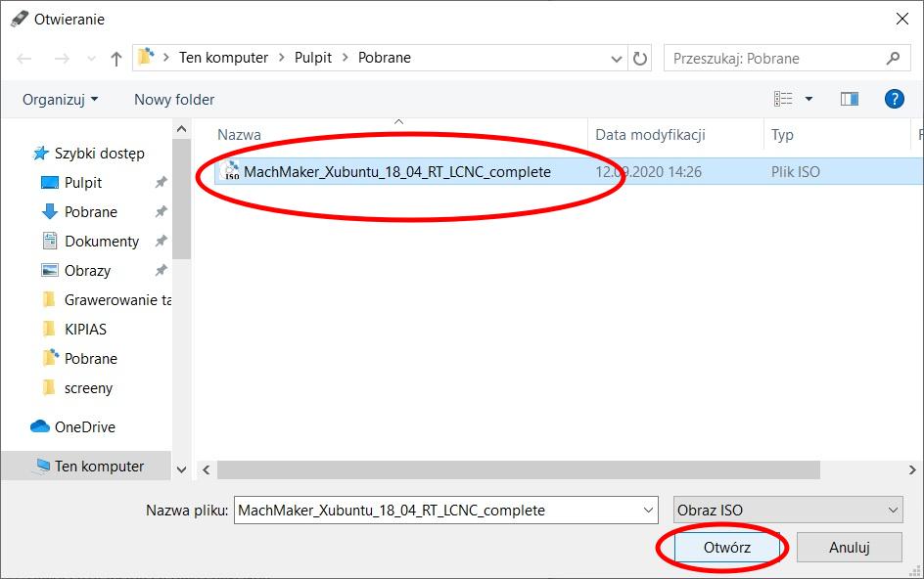
Task: Expand the Obraz ISO file type dropdown
Action: (892, 510)
